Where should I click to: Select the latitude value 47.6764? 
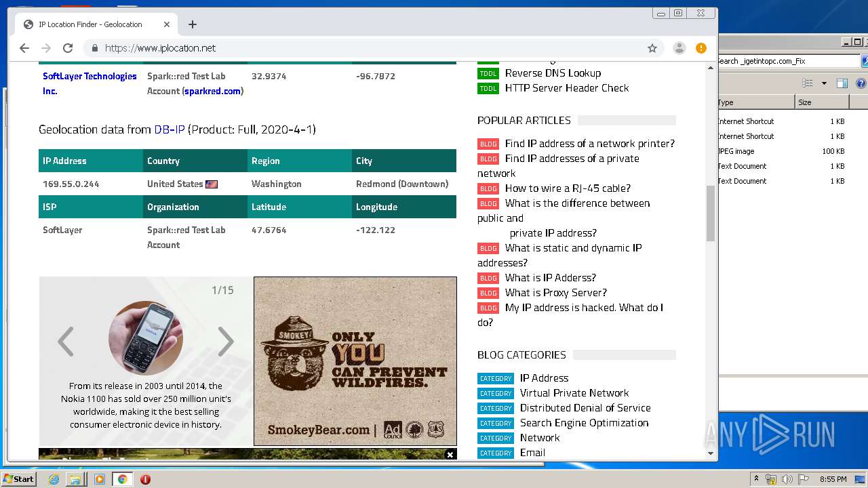pos(269,230)
